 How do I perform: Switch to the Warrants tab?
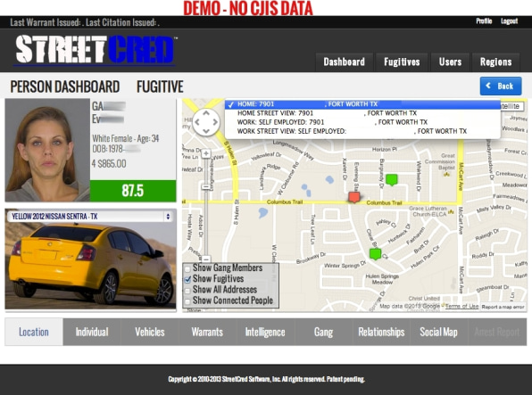click(207, 332)
